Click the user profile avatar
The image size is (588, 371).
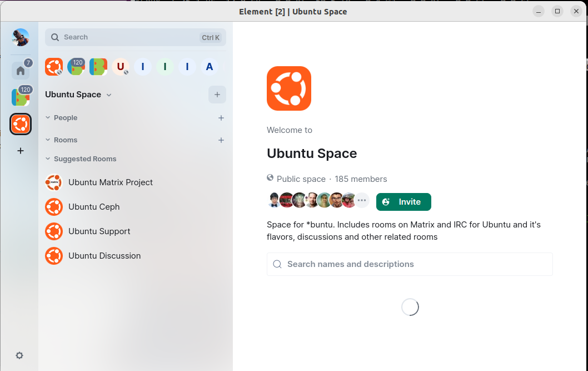click(21, 38)
